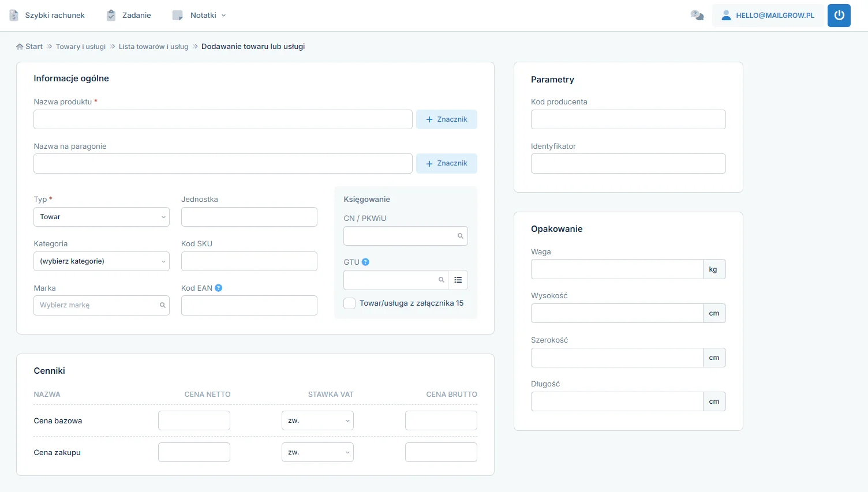Click the Nazwa na paragonie Znacznik button
Screen dimensions: 868x492
click(446, 163)
